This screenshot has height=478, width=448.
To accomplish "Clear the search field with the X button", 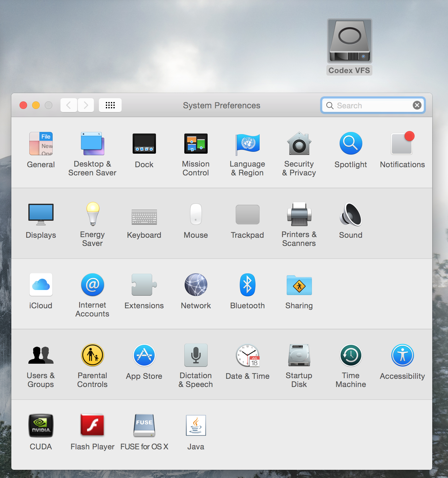I will point(417,105).
